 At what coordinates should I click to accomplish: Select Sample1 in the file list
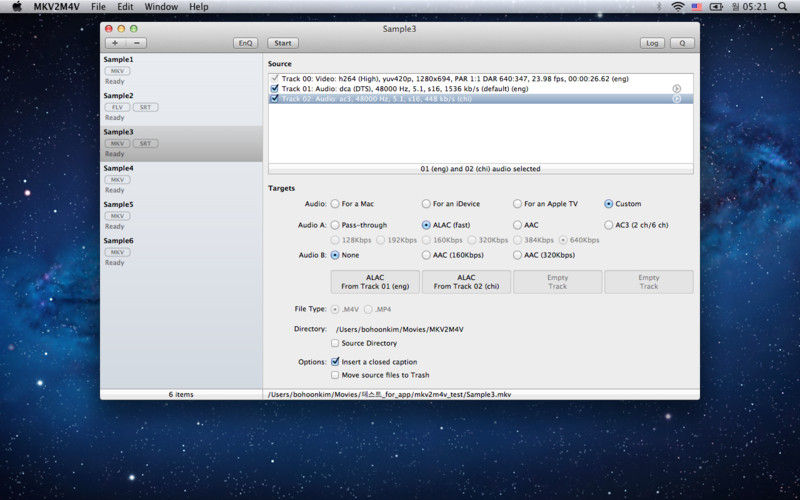click(181, 71)
